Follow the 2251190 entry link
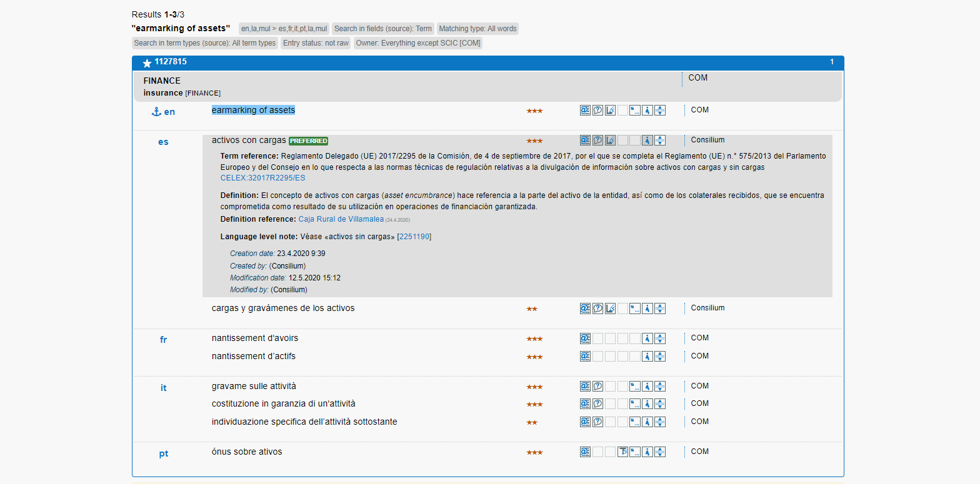The image size is (980, 484). 414,237
